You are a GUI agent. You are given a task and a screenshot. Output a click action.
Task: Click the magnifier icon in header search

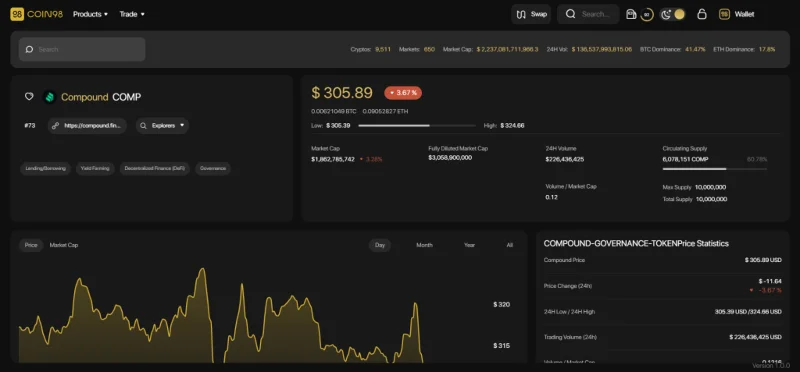(570, 14)
